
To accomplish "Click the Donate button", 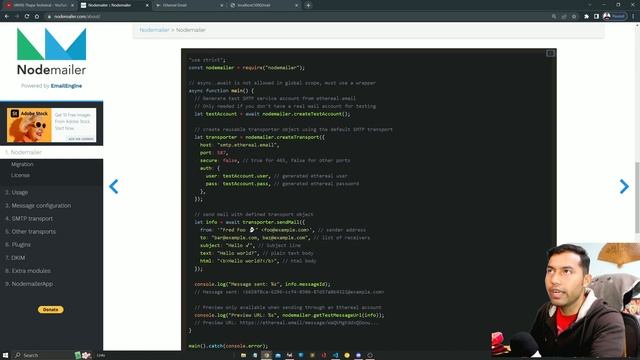I will click(x=51, y=310).
